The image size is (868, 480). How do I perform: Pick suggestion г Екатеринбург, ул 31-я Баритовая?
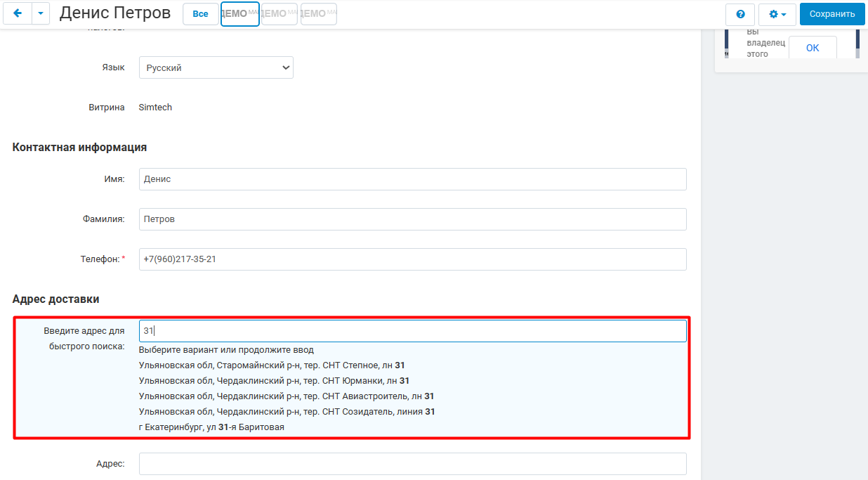pos(211,427)
